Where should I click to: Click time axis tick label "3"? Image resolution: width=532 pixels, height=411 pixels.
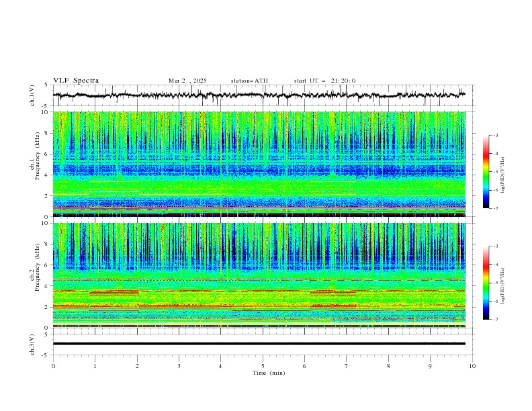point(179,366)
